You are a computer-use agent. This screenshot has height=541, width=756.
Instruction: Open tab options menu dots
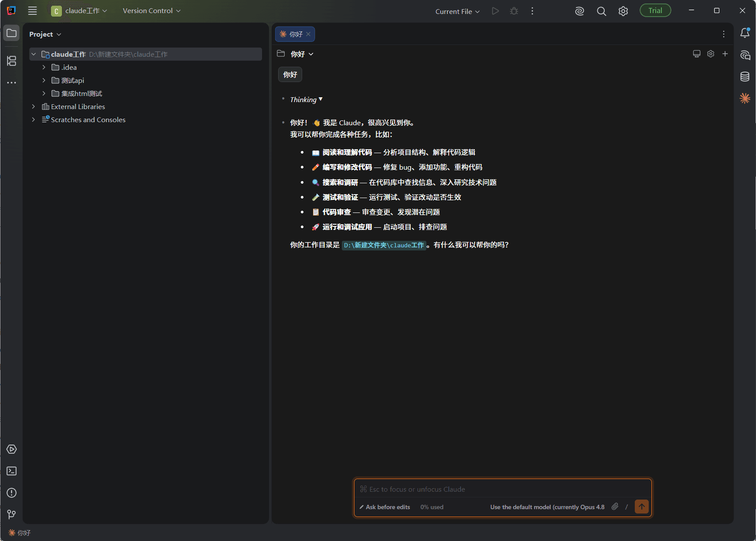tap(724, 34)
